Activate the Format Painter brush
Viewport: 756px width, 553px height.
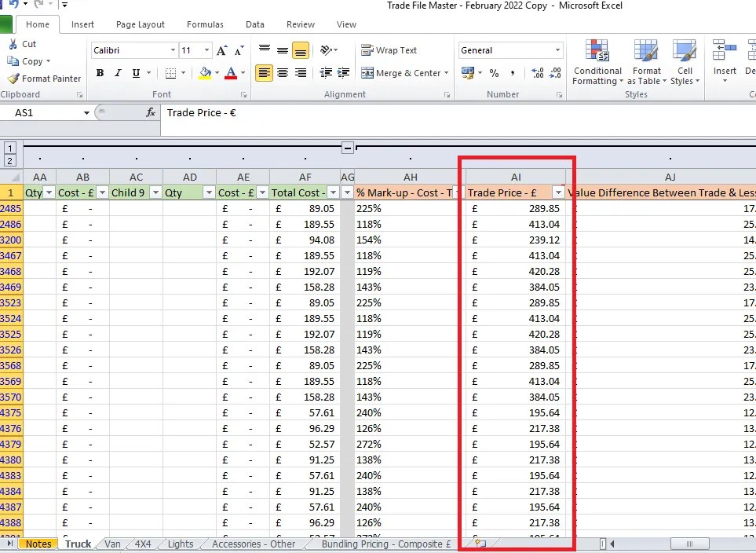tap(13, 79)
